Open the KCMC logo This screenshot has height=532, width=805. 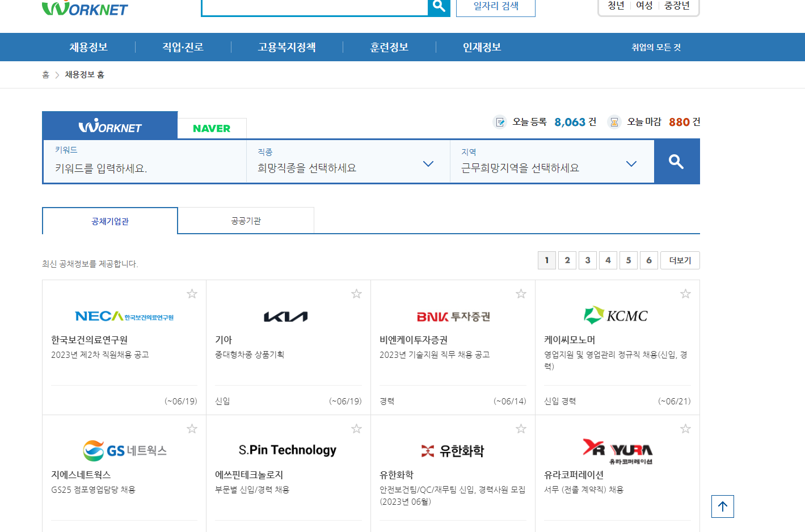coord(616,315)
